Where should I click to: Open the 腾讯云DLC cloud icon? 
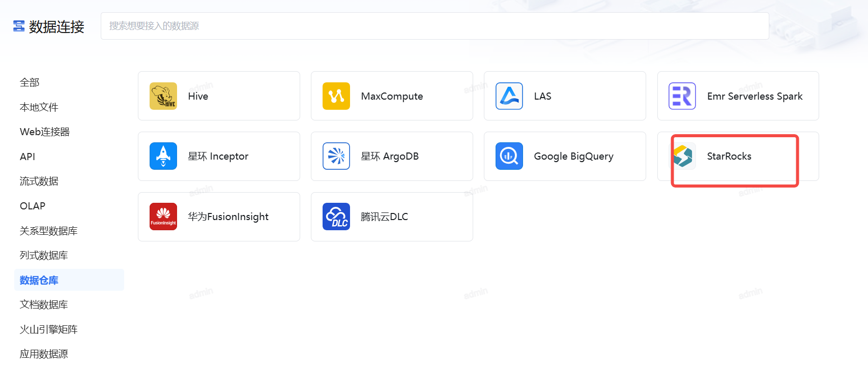(336, 217)
